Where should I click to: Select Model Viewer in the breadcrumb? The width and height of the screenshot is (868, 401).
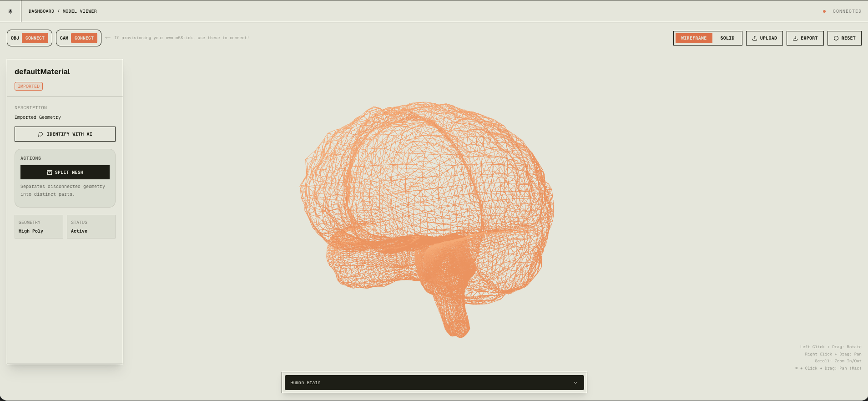coord(80,11)
